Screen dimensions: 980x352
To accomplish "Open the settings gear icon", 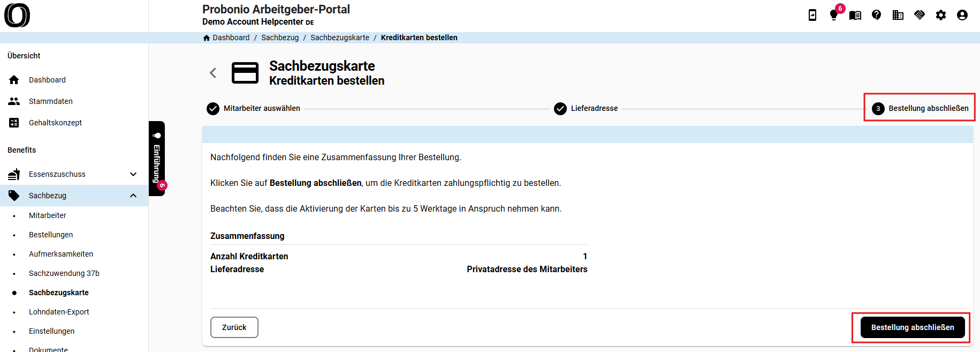I will [941, 15].
